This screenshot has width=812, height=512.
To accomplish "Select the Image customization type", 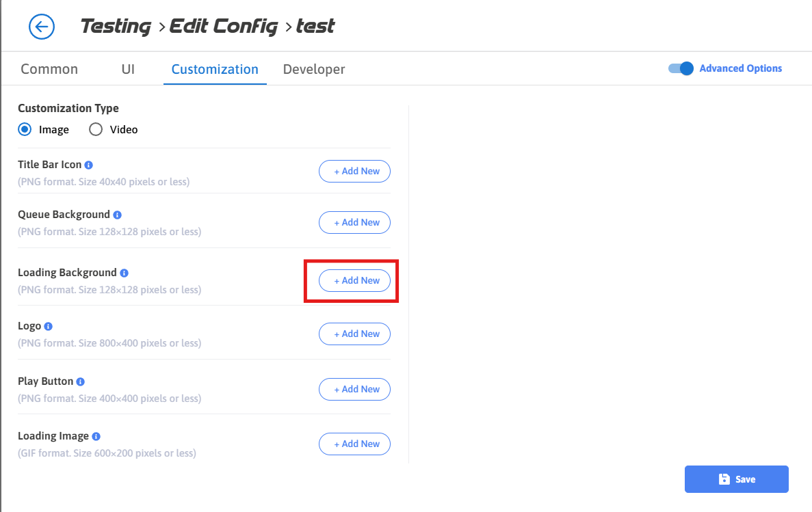I will 25,130.
